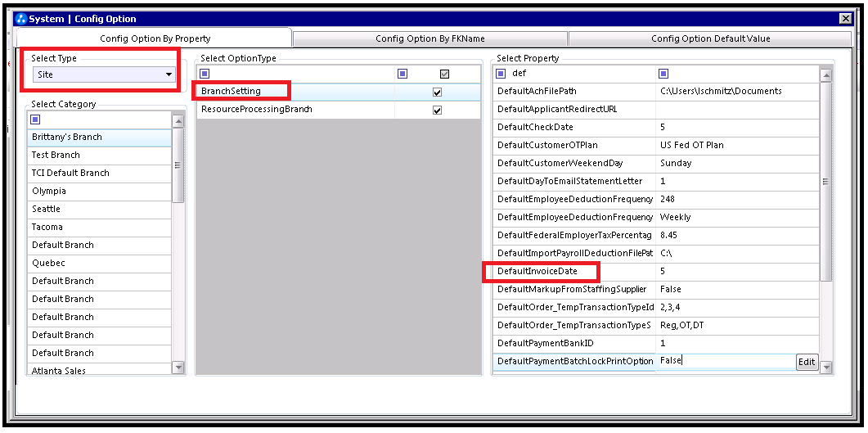Open the Config Option Default Value tab
Screen dimensions: 868x433
[x=710, y=38]
